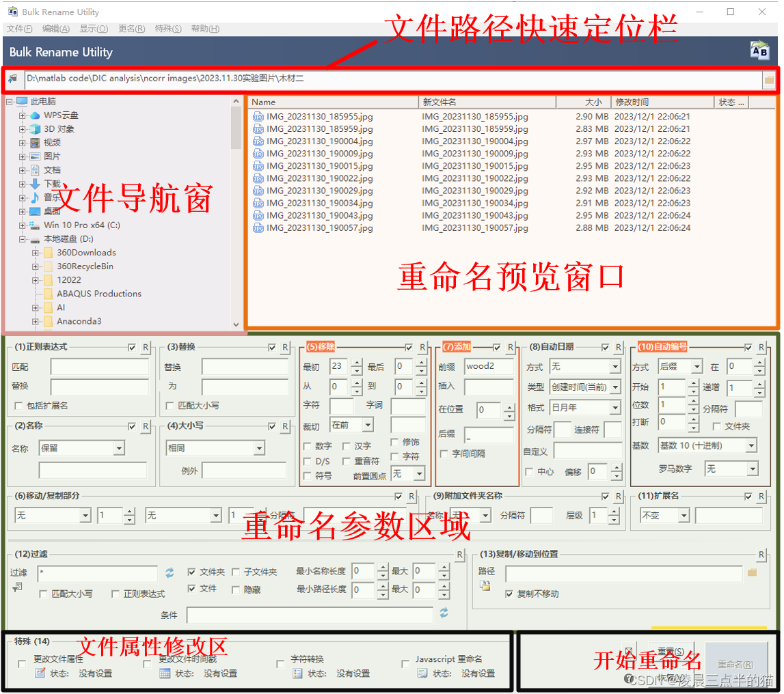
Task: Click the WPS云盘 cloud icon in tree
Action: tap(35, 115)
